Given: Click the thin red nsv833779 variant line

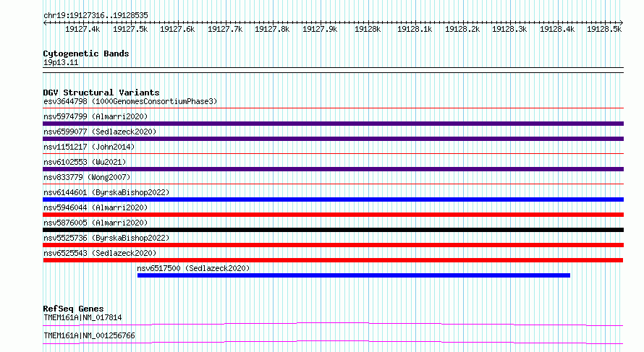Looking at the screenshot, I should [x=333, y=184].
